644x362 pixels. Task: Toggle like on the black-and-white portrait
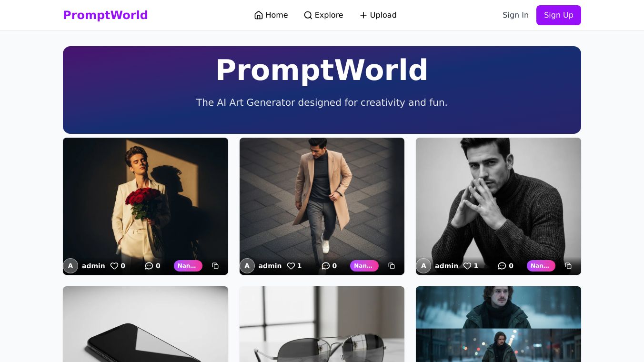pyautogui.click(x=471, y=266)
